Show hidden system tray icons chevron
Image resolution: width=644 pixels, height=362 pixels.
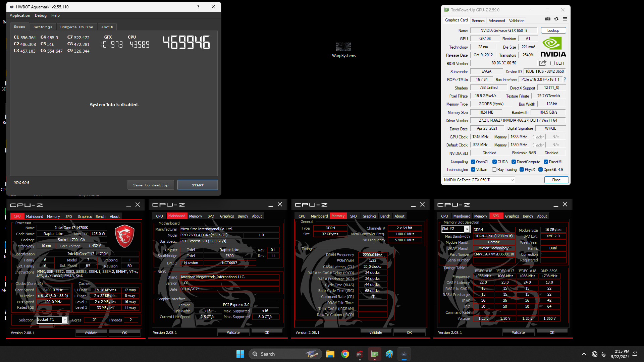584,354
